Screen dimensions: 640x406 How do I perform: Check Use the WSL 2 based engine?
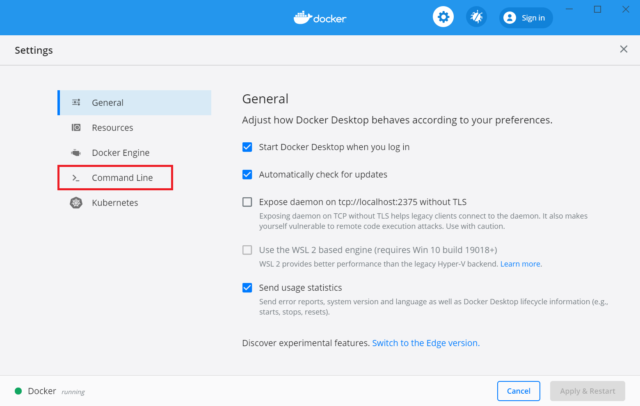[x=247, y=250]
